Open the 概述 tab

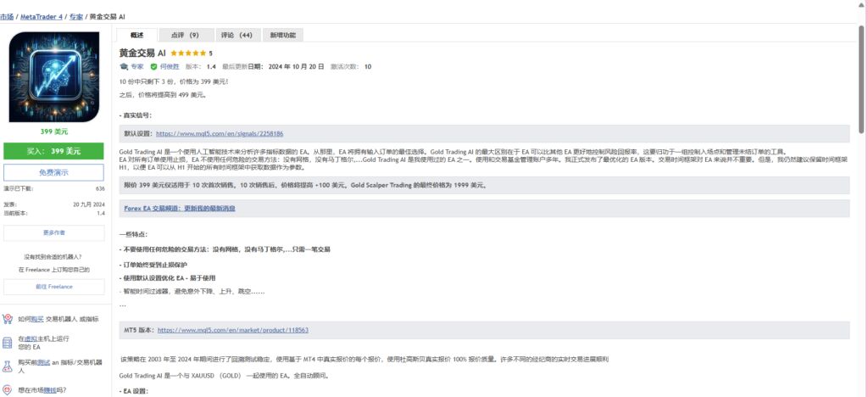click(x=136, y=35)
